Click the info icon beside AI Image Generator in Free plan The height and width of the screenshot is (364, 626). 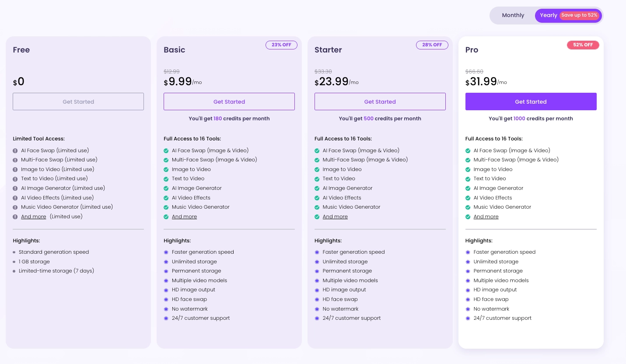tap(15, 188)
